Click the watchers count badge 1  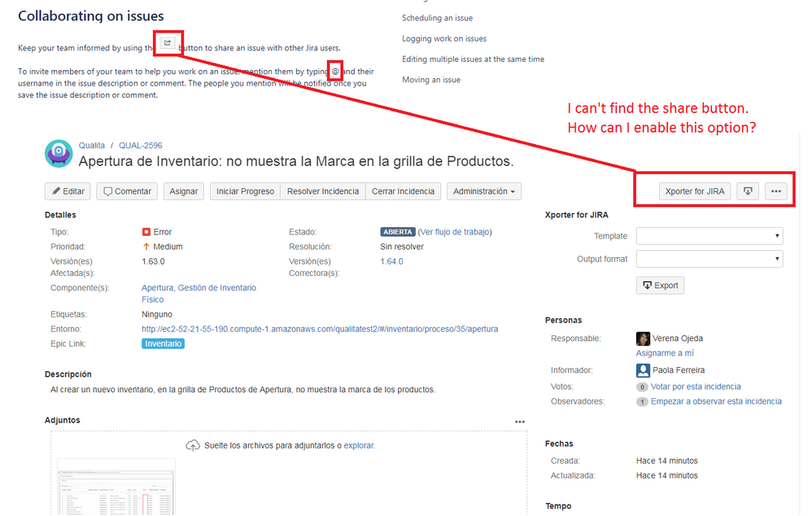(x=642, y=401)
